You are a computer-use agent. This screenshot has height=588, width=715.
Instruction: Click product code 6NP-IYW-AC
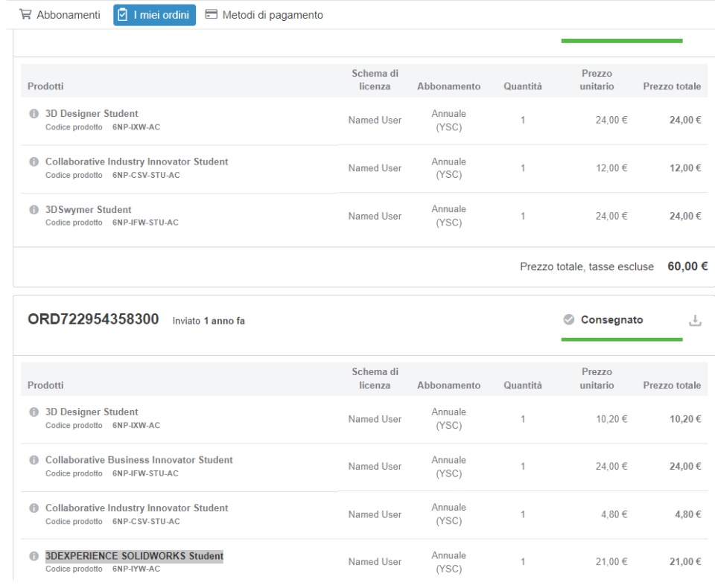click(136, 569)
